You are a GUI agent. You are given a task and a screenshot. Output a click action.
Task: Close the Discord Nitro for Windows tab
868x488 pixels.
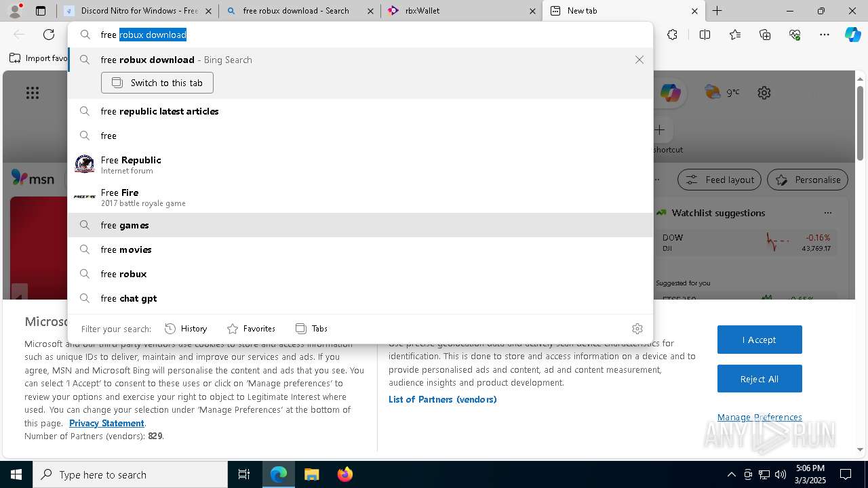tap(209, 11)
